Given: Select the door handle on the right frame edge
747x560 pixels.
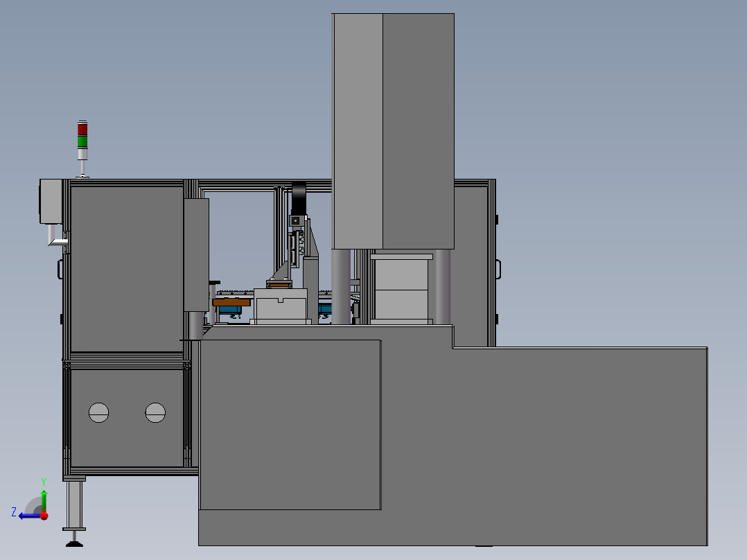Looking at the screenshot, I should point(498,269).
